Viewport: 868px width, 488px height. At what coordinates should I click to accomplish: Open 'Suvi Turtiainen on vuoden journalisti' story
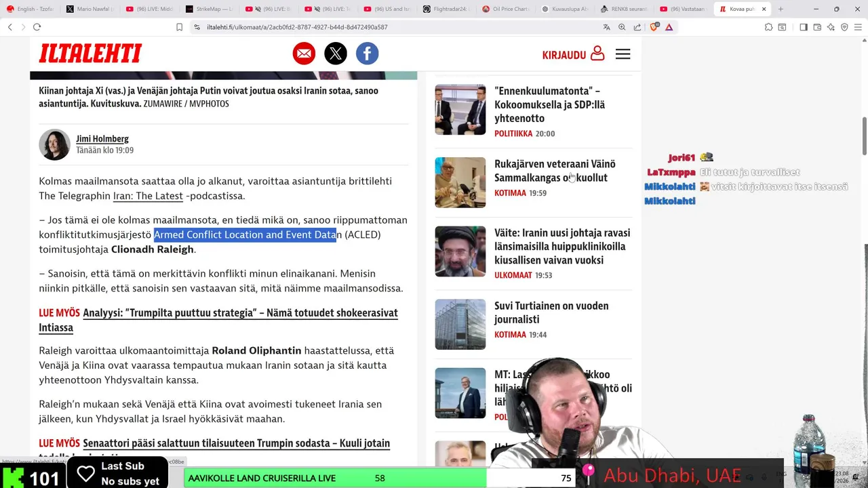tap(551, 312)
